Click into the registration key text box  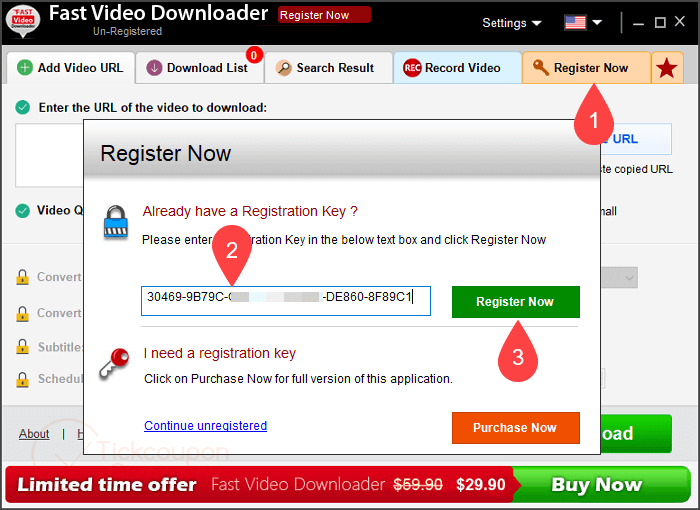click(286, 301)
